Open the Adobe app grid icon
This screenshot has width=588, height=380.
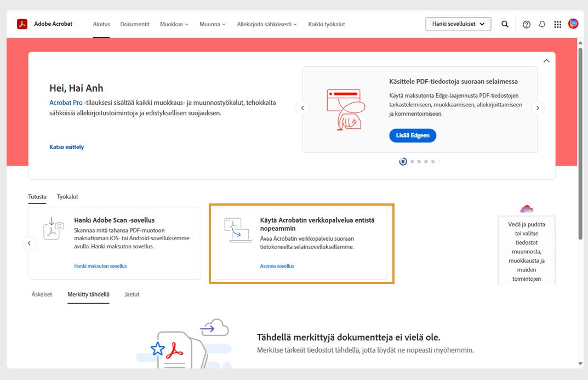[x=557, y=24]
